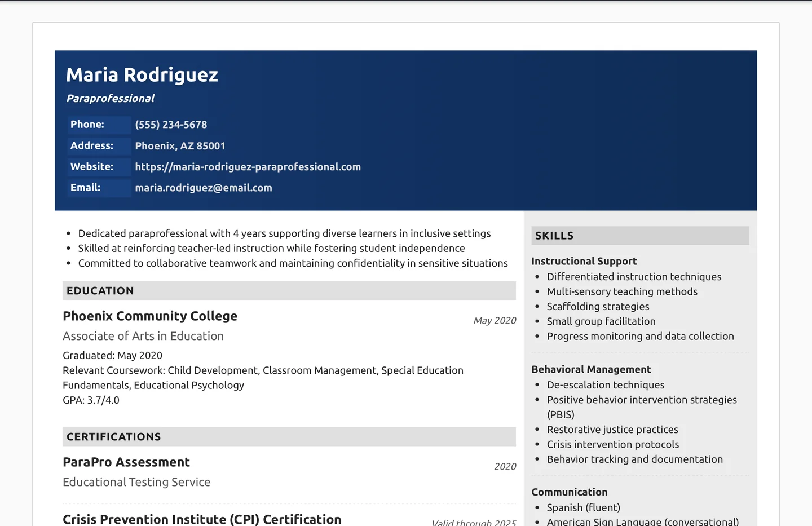The height and width of the screenshot is (526, 812).
Task: Click Positive behavior intervention strategies skill
Action: 642,407
